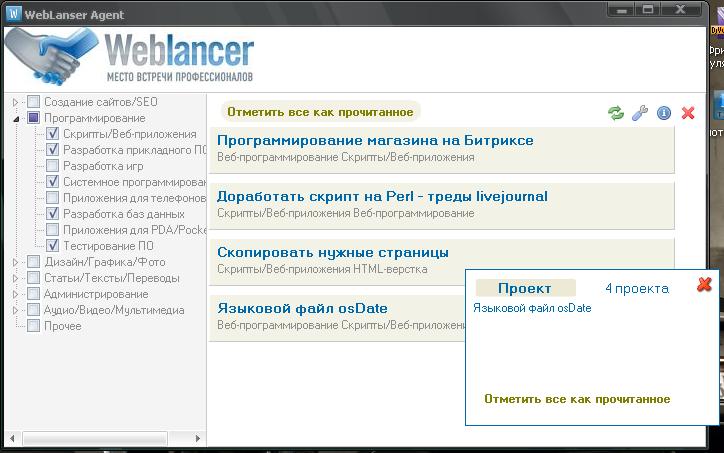This screenshot has height=453, width=724.
Task: Expand the Администрирование tree node
Action: click(15, 294)
